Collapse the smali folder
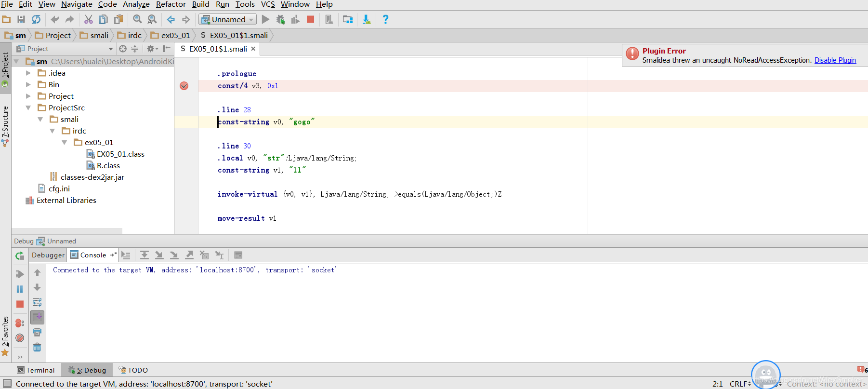The image size is (868, 389). click(40, 120)
